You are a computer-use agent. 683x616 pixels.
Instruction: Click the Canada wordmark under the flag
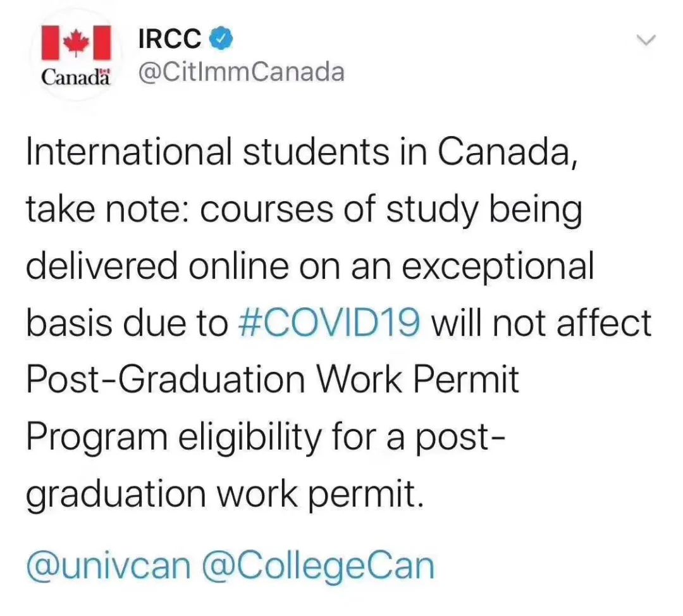point(77,77)
